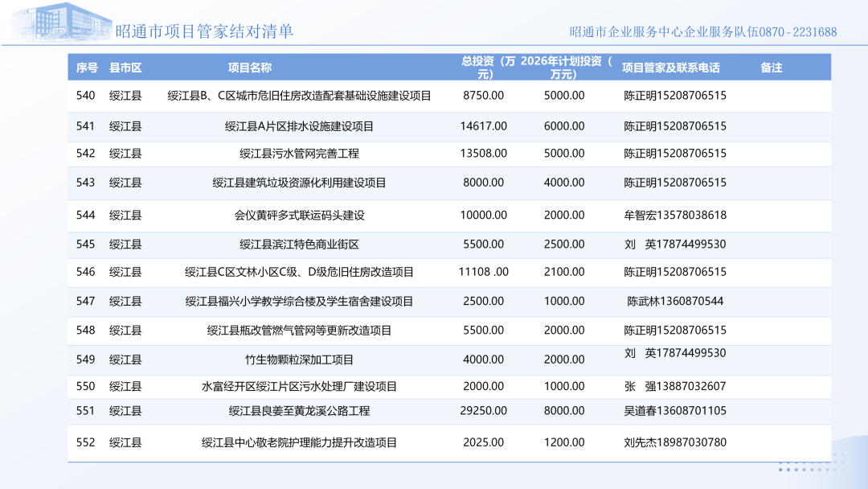Click contact 吴道春13608701105

(x=675, y=411)
